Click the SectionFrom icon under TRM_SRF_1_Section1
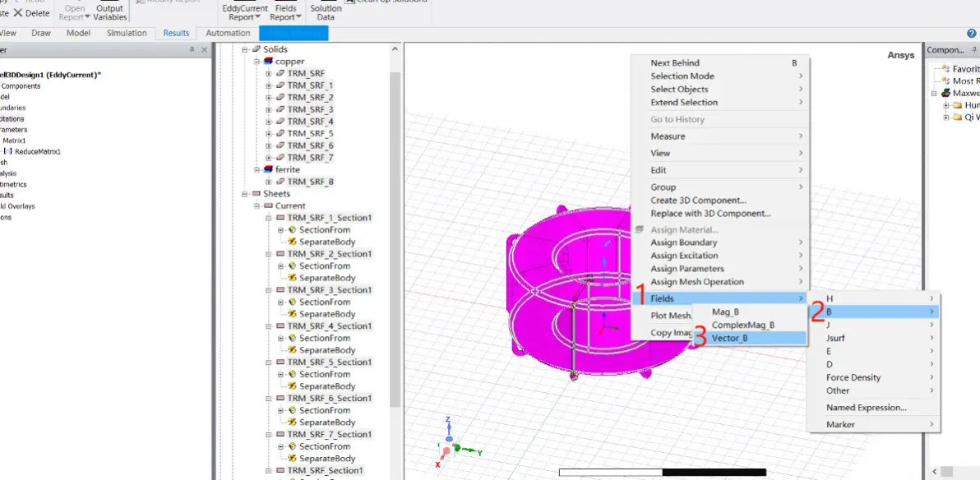Image resolution: width=980 pixels, height=480 pixels. [292, 230]
